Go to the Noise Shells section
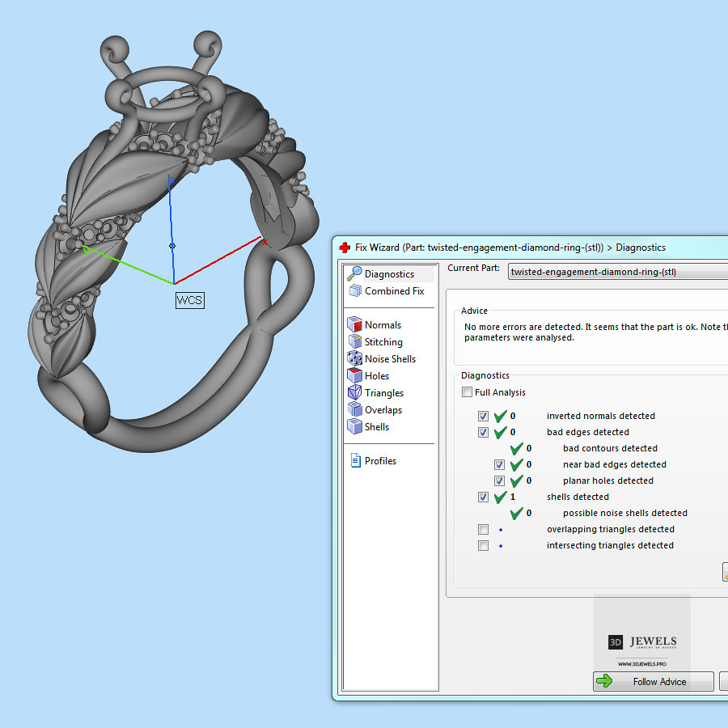The width and height of the screenshot is (728, 728). click(x=390, y=359)
